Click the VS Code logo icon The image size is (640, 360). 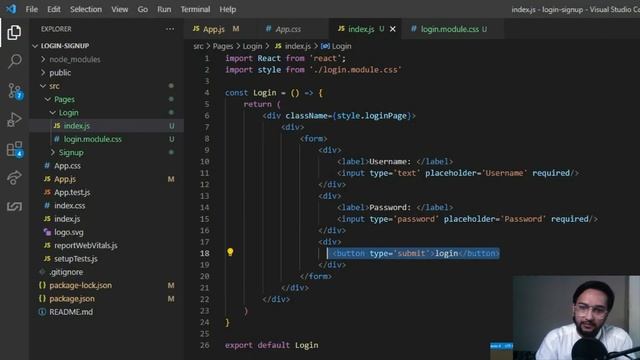[11, 9]
